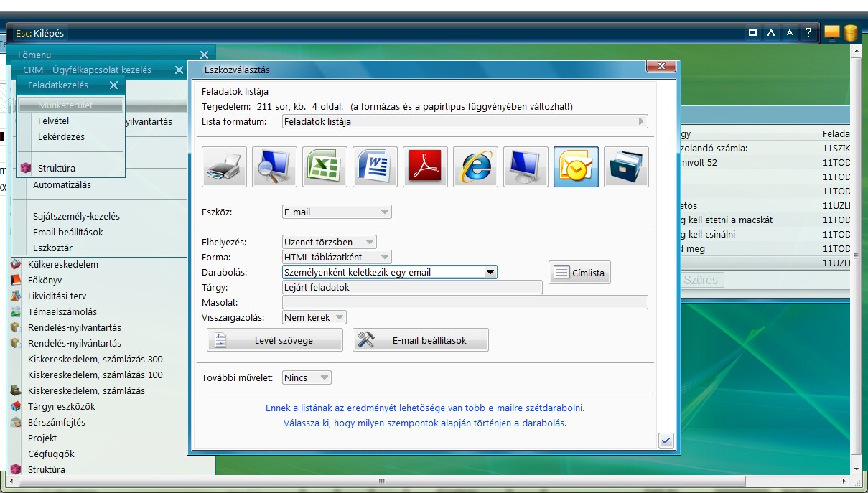868x493 pixels.
Task: Open the Eszköz dropdown showing E-mail
Action: coord(337,212)
